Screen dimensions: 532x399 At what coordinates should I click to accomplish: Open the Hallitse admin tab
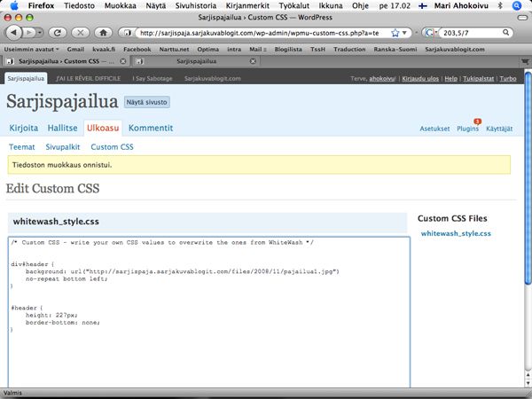point(62,128)
